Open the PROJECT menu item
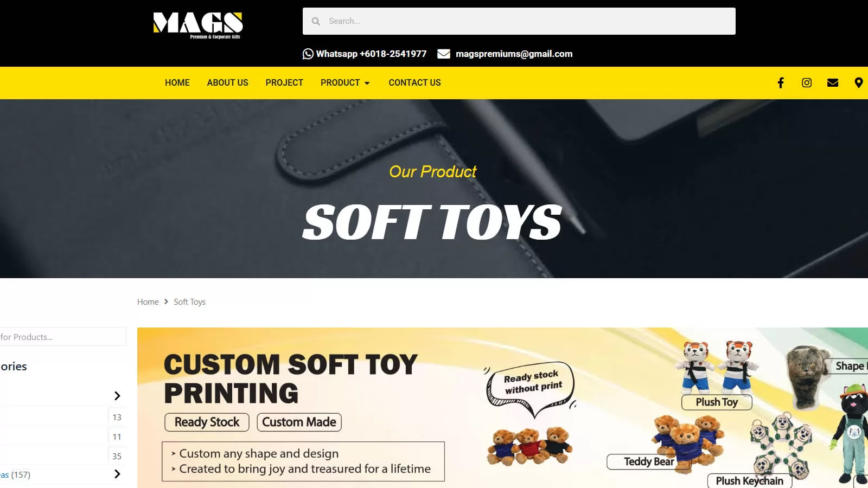Screen dimensions: 868x488 (x=284, y=83)
